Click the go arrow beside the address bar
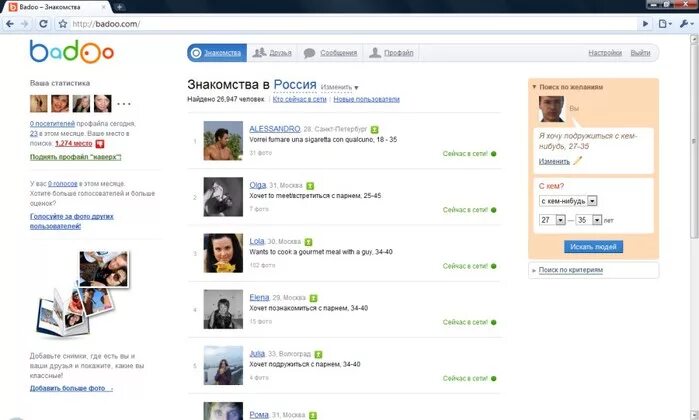This screenshot has width=699, height=420. tap(645, 24)
